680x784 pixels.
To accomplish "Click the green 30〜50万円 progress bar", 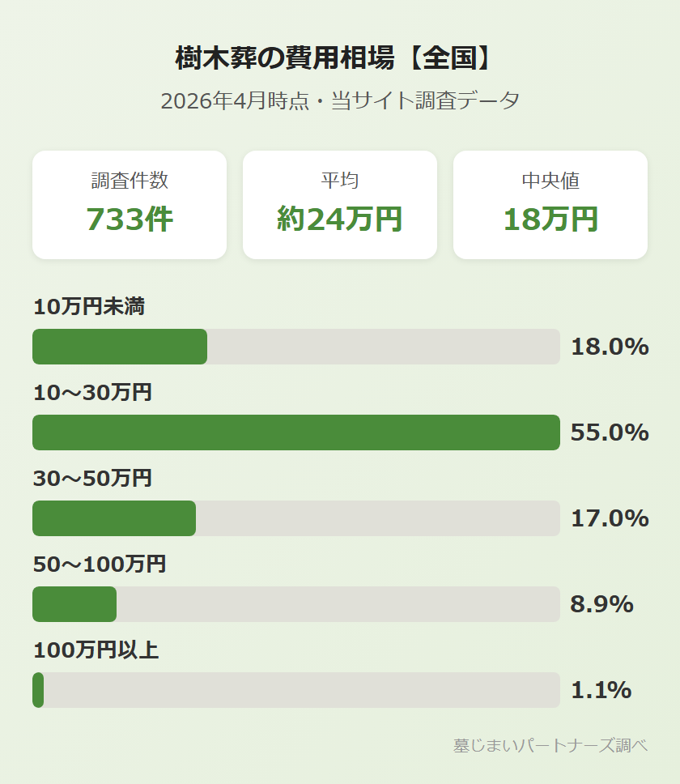I will coord(114,518).
